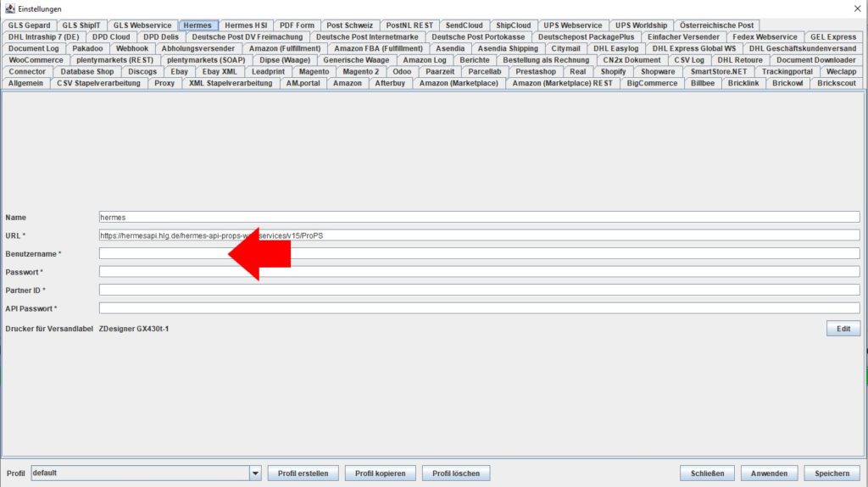
Task: Switch to plentymarkets (REST) tab
Action: pos(114,60)
